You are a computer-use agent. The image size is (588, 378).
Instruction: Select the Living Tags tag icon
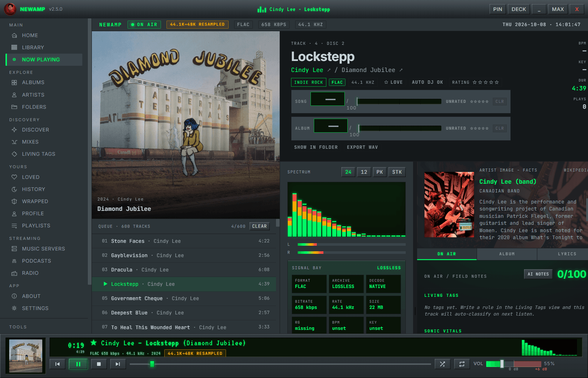[14, 154]
